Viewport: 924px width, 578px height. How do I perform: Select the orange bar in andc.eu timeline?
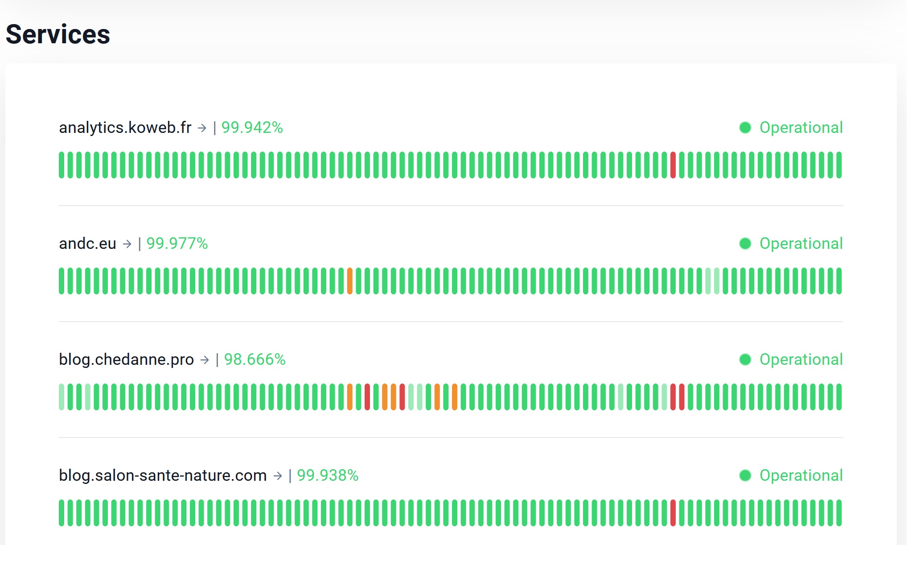350,281
